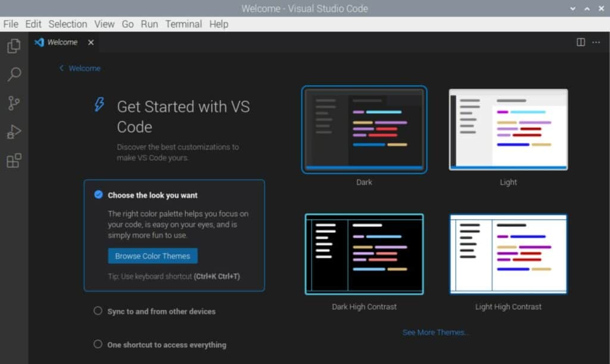610x364 pixels.
Task: Open the Terminal menu
Action: pos(183,24)
